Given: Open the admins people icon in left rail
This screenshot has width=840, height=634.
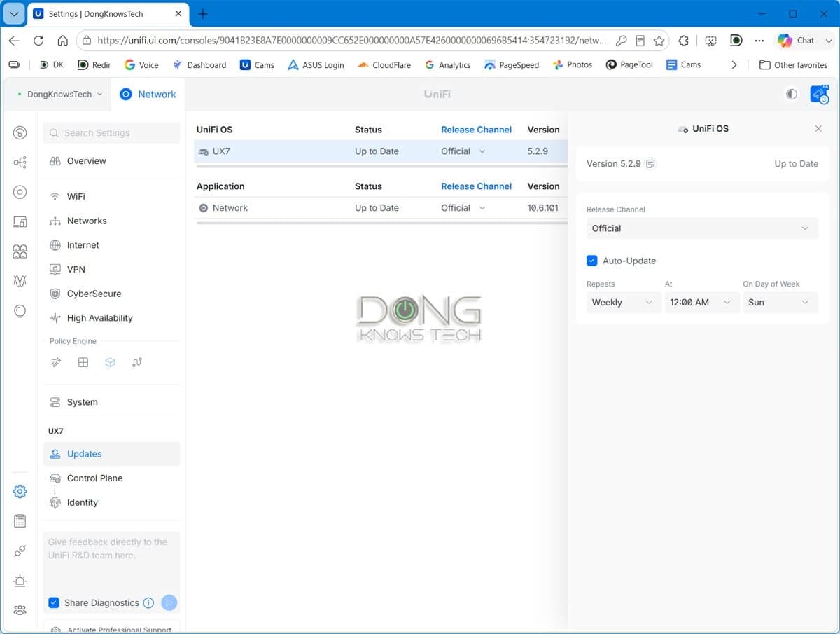Looking at the screenshot, I should pos(20,610).
